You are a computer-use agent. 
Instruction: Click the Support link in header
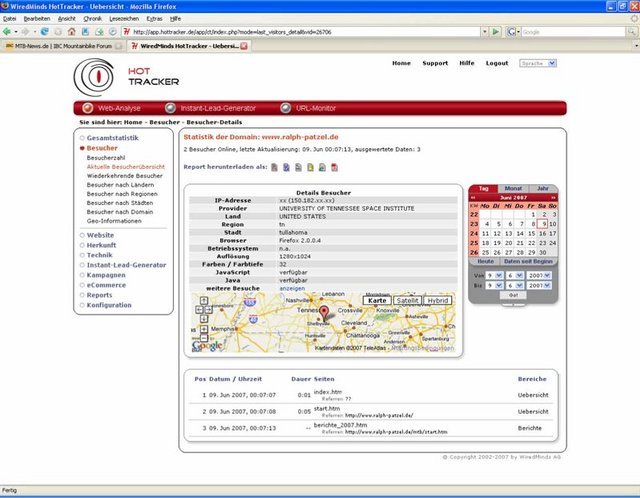[x=435, y=63]
